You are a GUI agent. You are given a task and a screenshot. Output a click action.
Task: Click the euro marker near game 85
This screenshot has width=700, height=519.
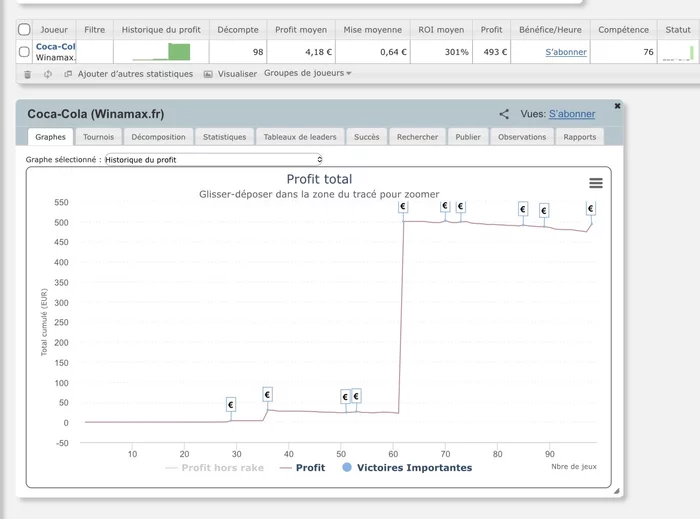[523, 209]
